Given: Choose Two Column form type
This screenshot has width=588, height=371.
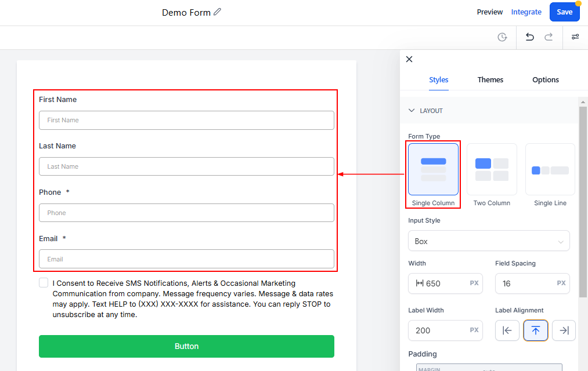Looking at the screenshot, I should [492, 169].
